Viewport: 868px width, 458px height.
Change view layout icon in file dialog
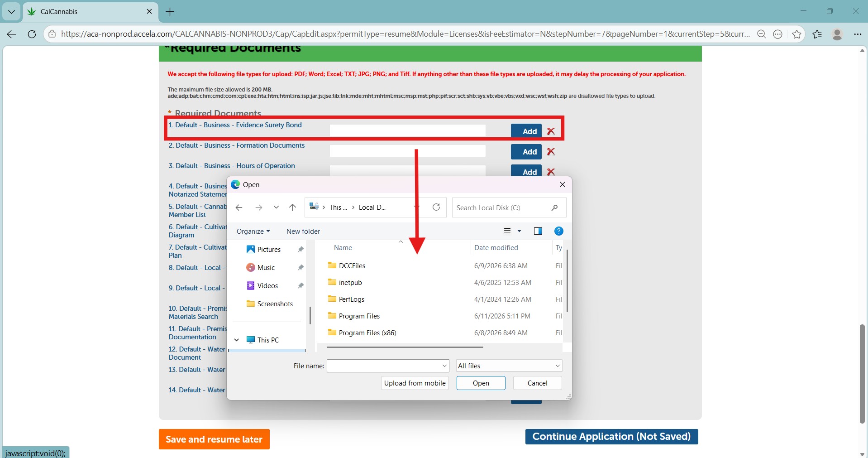[507, 231]
